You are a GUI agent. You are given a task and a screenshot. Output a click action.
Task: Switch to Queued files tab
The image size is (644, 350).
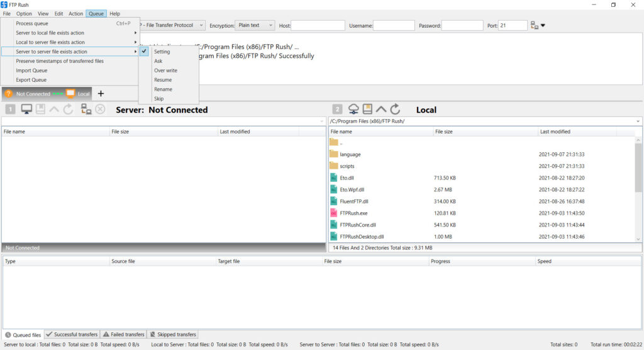23,335
